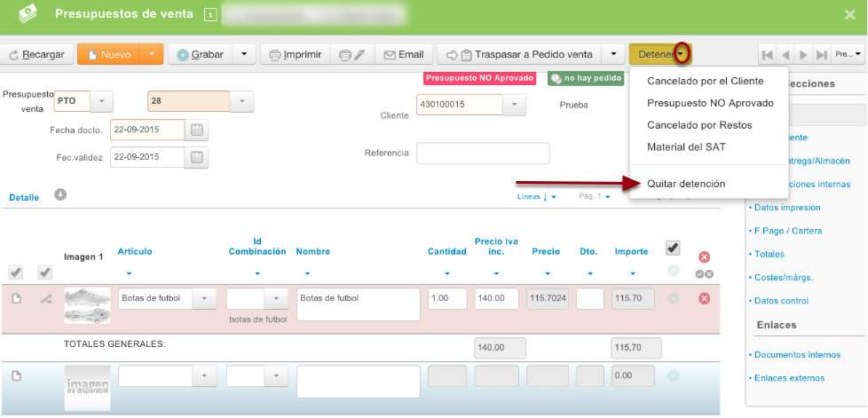Select Material del SAT option
868x418 pixels.
pyautogui.click(x=686, y=147)
